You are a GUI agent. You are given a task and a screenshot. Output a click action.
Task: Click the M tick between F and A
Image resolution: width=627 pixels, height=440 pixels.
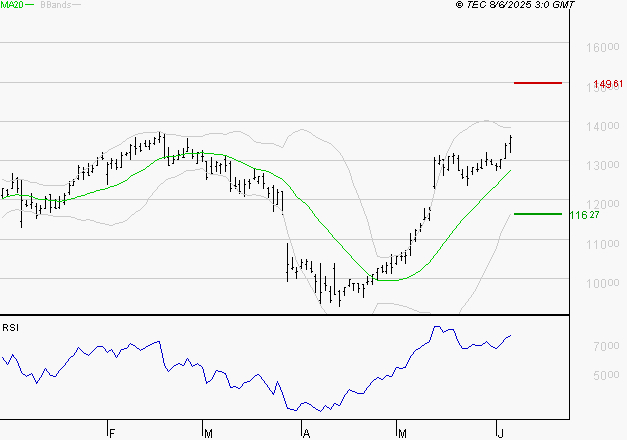click(x=208, y=433)
